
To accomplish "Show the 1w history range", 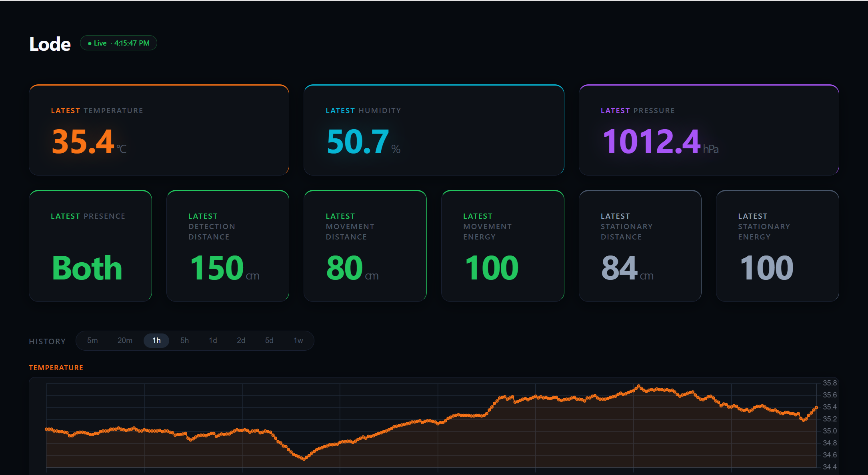I will tap(298, 341).
